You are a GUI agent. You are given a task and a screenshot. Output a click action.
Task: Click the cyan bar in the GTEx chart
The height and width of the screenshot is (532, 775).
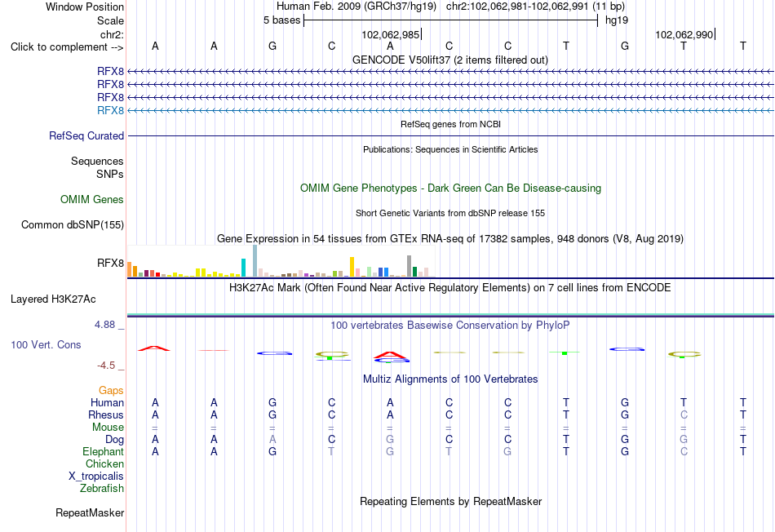(243, 268)
